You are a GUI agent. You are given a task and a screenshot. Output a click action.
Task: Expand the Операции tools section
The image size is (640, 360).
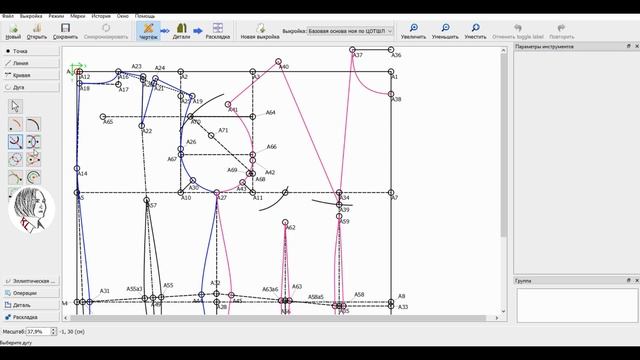pos(31,293)
